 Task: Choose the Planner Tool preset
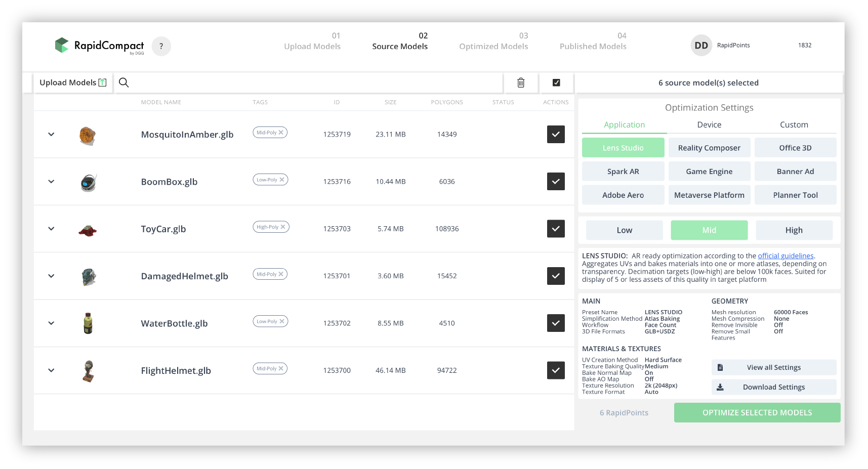coord(795,195)
